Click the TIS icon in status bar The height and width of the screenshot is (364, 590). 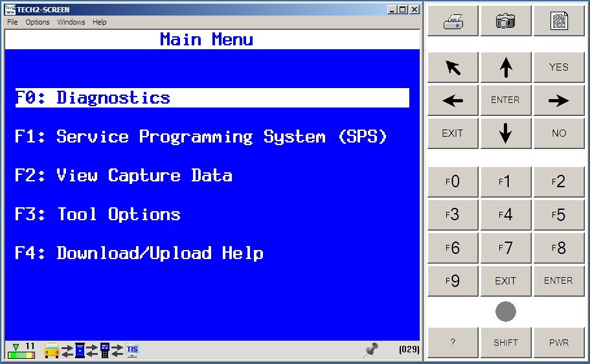(132, 350)
